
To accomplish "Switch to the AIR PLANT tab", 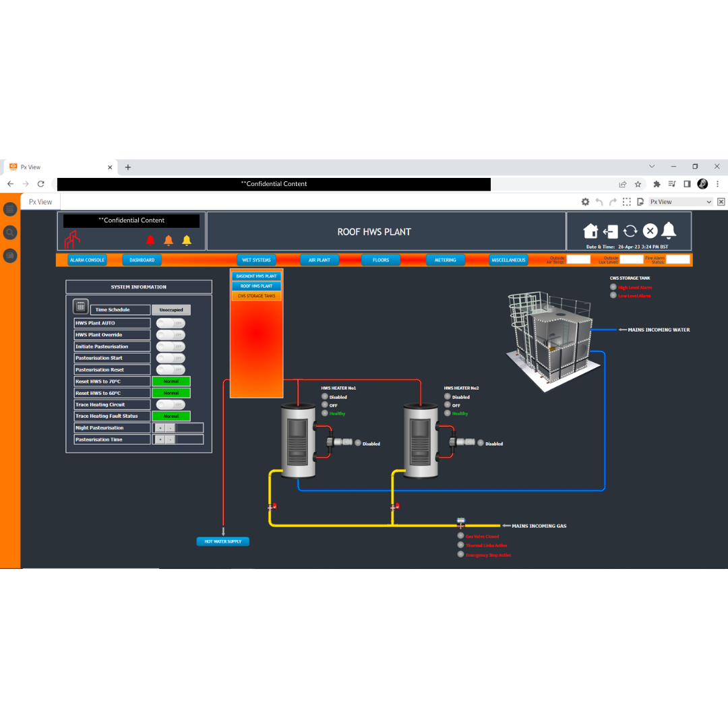I will click(320, 260).
